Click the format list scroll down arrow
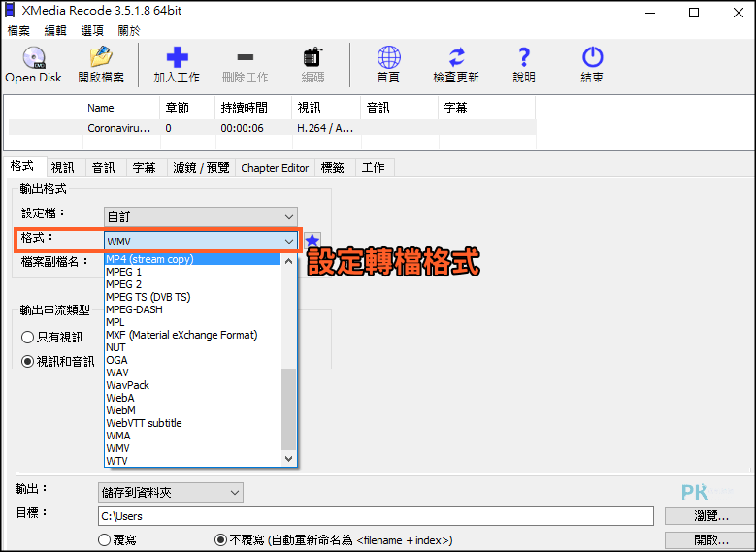Screen dimensions: 756x552 click(288, 459)
